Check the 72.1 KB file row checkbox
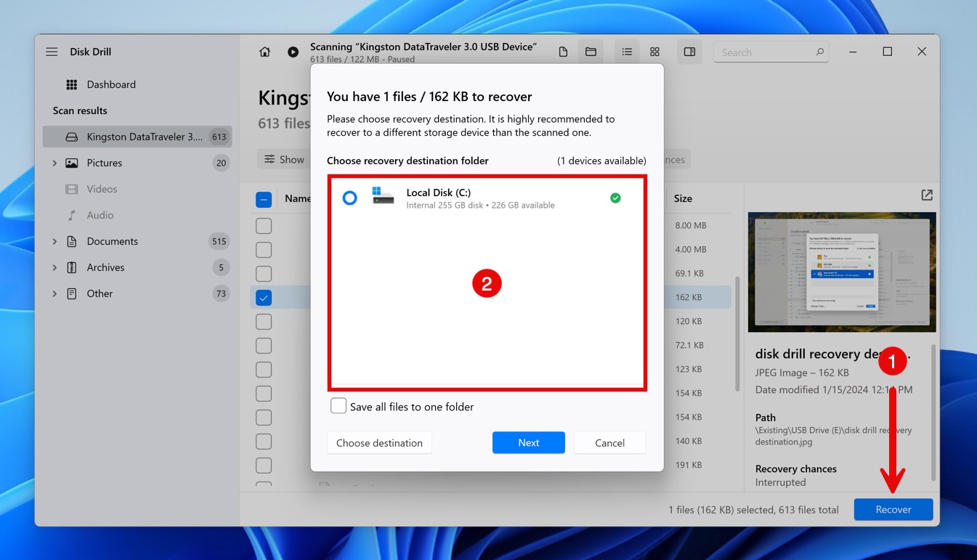Screen dimensions: 977x560 pyautogui.click(x=264, y=346)
